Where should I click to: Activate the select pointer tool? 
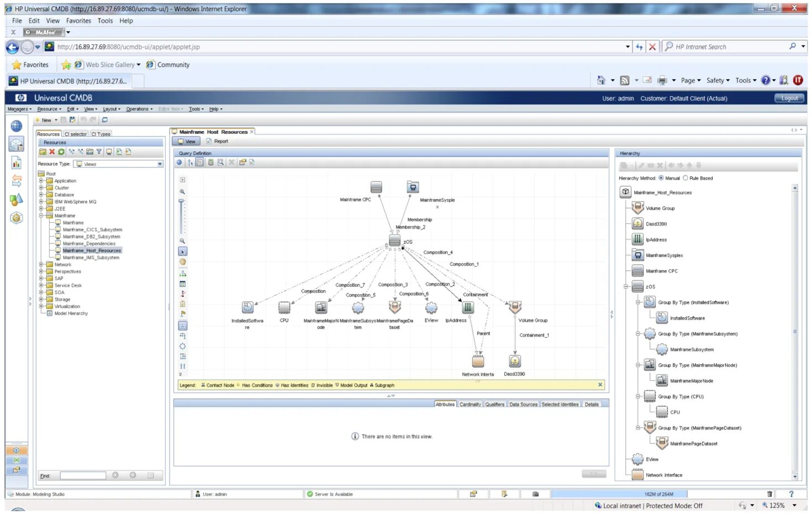click(182, 251)
